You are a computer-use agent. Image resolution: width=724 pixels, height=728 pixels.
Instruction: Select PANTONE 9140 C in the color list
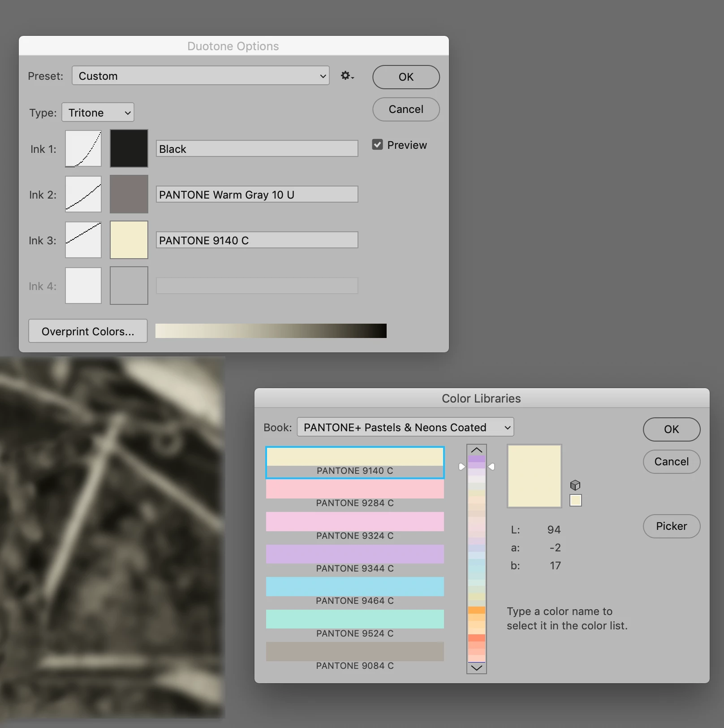tap(355, 462)
